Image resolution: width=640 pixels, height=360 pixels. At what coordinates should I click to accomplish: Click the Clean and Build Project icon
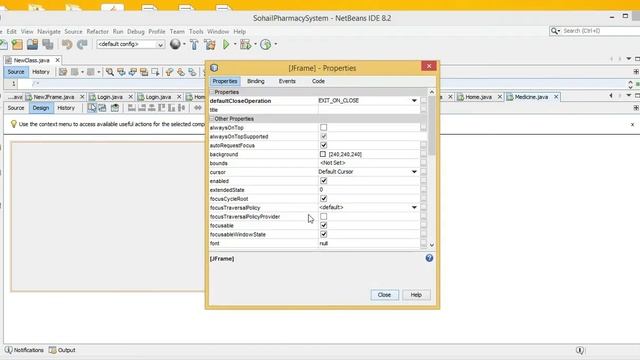tap(210, 44)
